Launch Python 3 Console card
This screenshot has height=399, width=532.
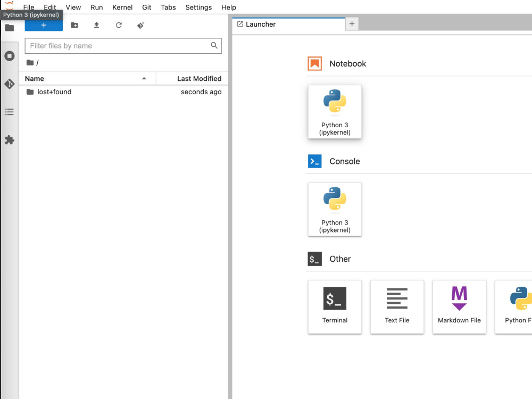(335, 209)
